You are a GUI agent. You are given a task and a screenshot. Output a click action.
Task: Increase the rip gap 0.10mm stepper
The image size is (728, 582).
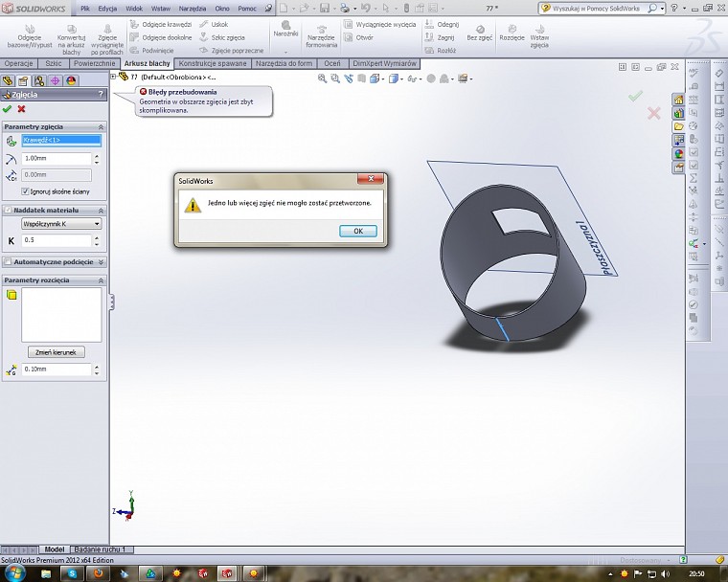pos(97,367)
